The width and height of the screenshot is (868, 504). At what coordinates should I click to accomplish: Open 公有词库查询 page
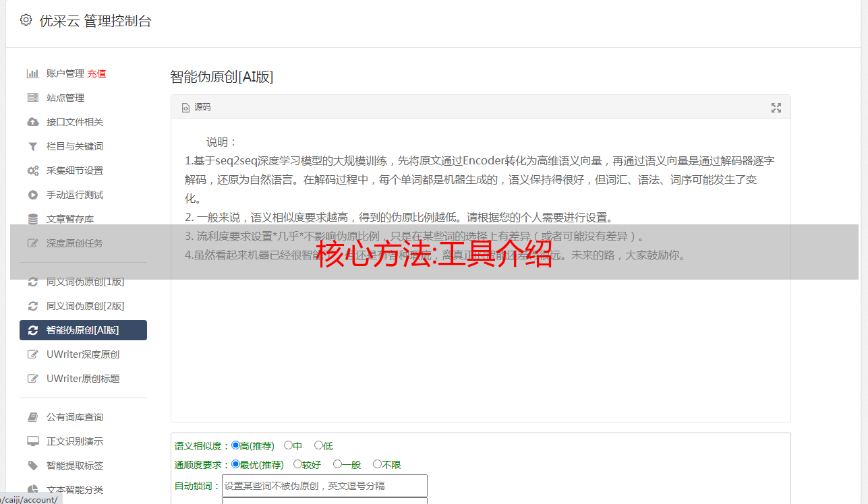[75, 417]
